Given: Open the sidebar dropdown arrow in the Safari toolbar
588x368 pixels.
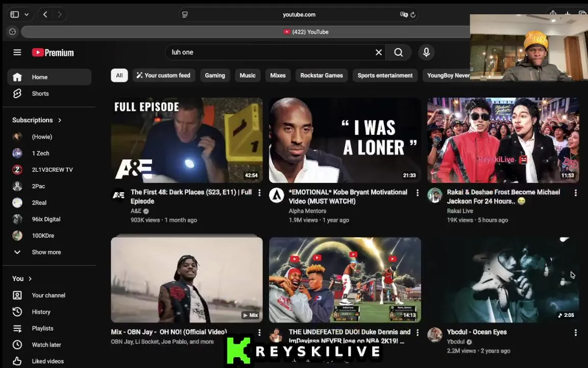Looking at the screenshot, I should [27, 15].
